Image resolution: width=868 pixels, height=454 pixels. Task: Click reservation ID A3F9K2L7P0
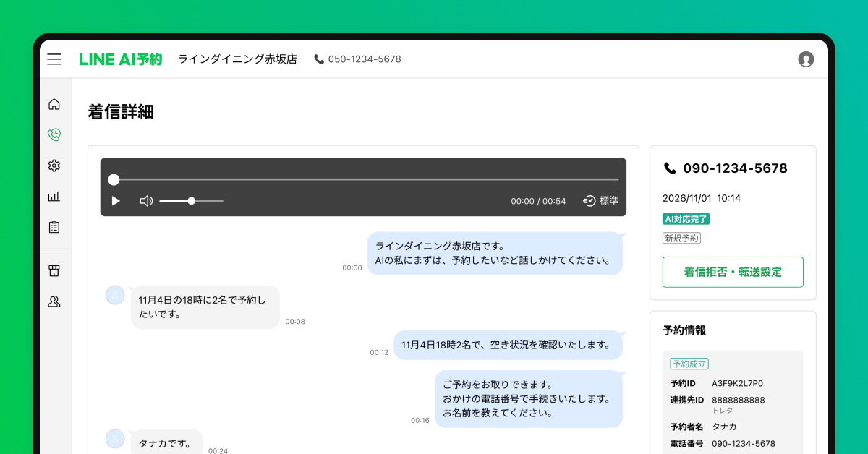point(737,383)
